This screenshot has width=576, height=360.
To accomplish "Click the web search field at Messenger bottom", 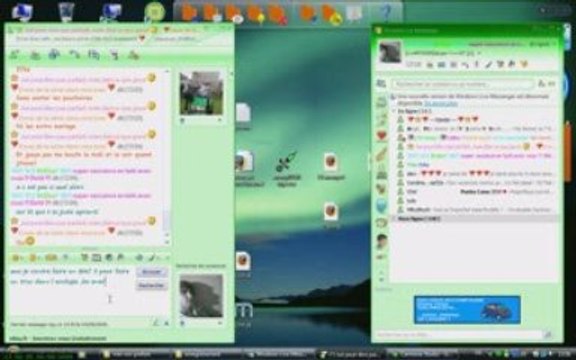I will [459, 334].
